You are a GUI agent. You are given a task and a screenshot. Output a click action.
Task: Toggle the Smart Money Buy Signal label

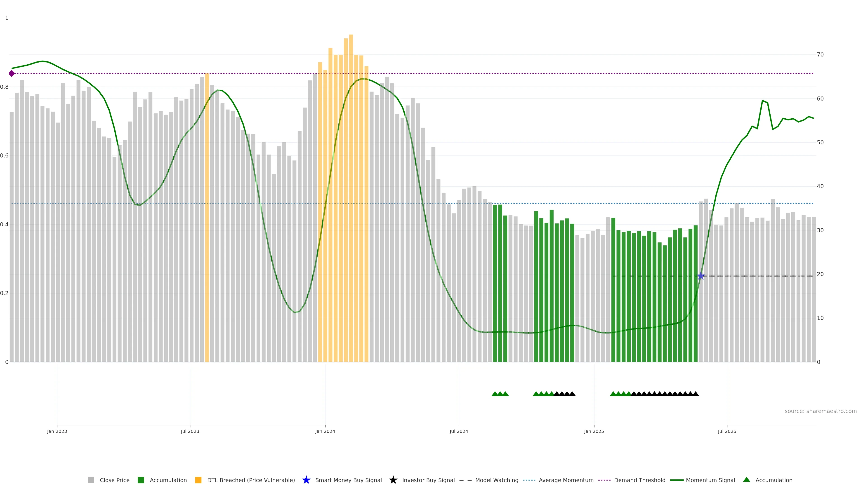pos(348,480)
